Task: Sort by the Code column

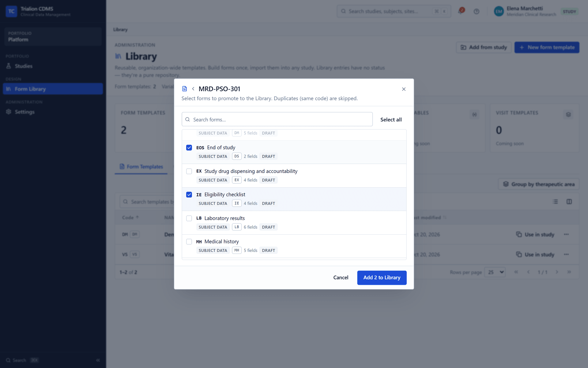Action: [x=130, y=217]
